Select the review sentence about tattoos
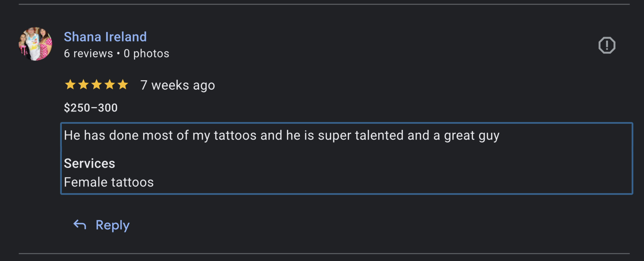The width and height of the screenshot is (644, 261). tap(282, 136)
